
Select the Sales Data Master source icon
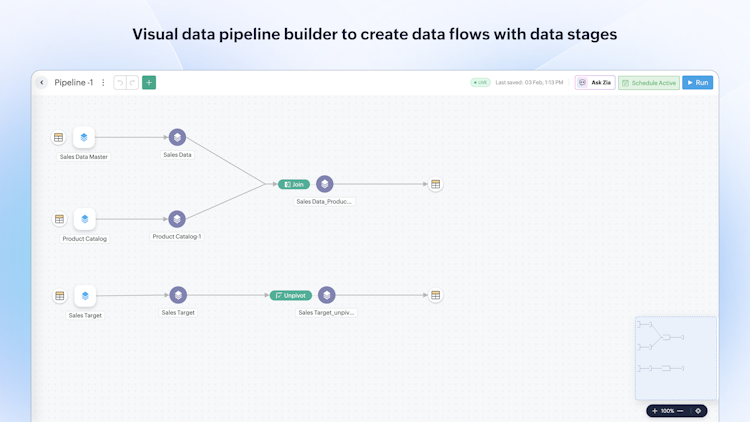(x=84, y=138)
